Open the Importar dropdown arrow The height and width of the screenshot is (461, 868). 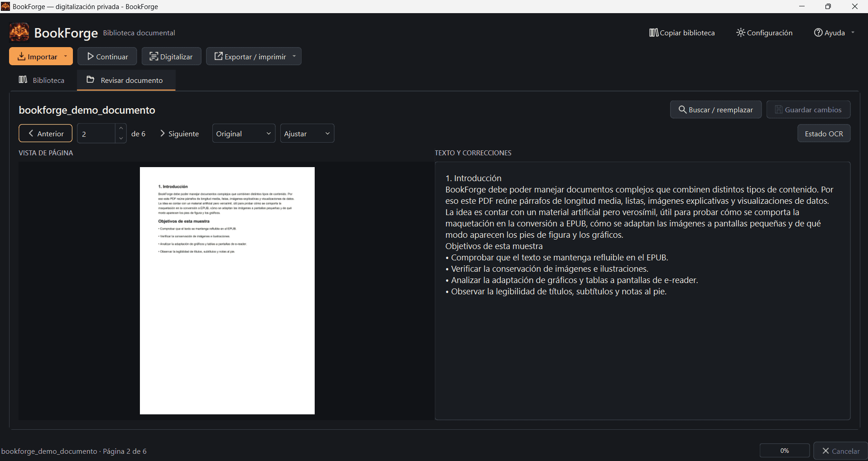click(x=66, y=57)
